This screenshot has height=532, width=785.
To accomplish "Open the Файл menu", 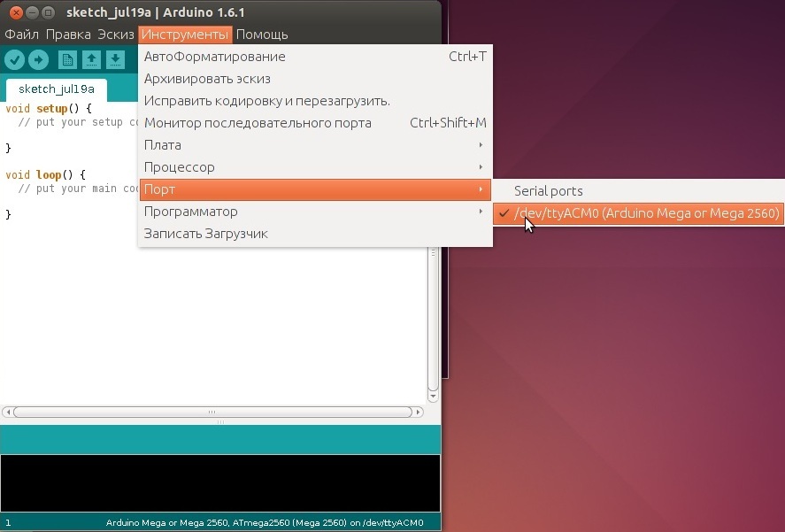I will coord(21,35).
